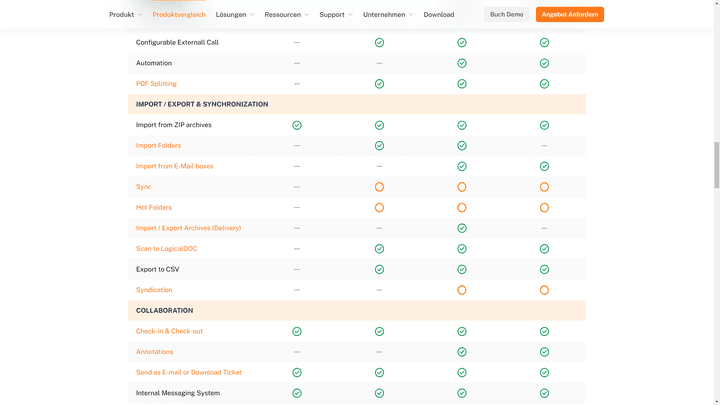Click the IMPORT / EXPORT & SYNCHRONIZATION heading
This screenshot has height=405, width=720.
pyautogui.click(x=202, y=104)
